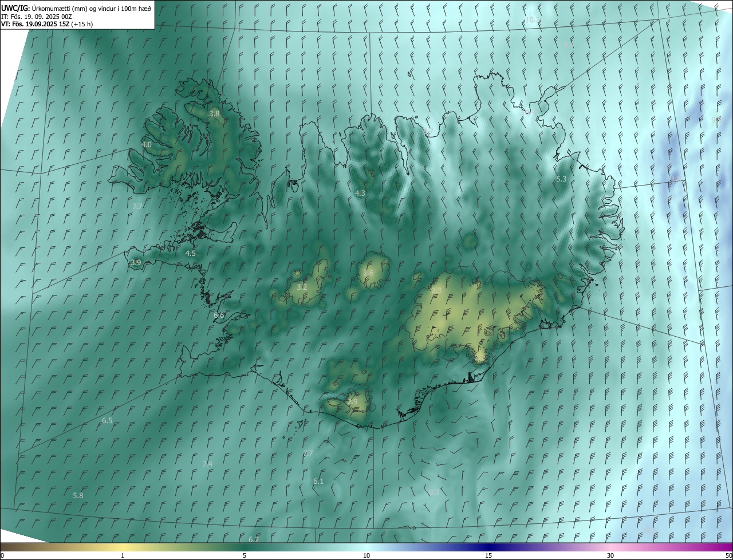Click the color scale's 10 tick label
Screen dimensions: 733x560
tap(366, 555)
